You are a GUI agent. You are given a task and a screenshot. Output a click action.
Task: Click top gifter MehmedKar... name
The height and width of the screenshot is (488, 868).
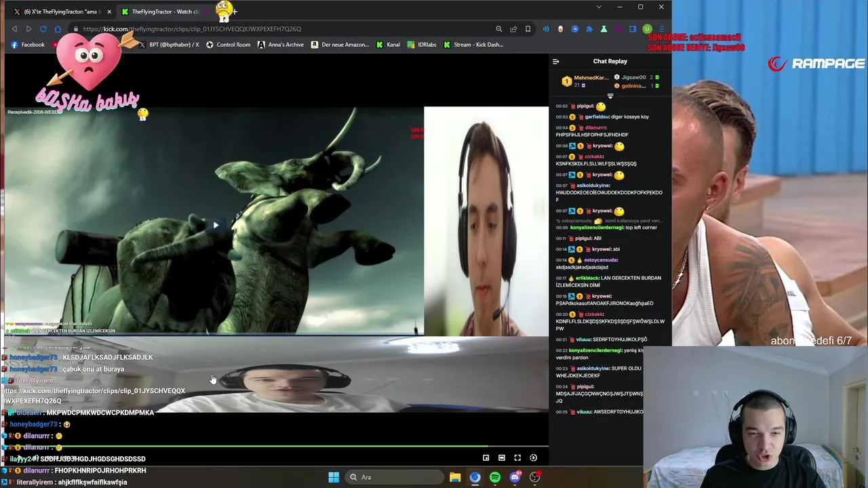coord(591,78)
